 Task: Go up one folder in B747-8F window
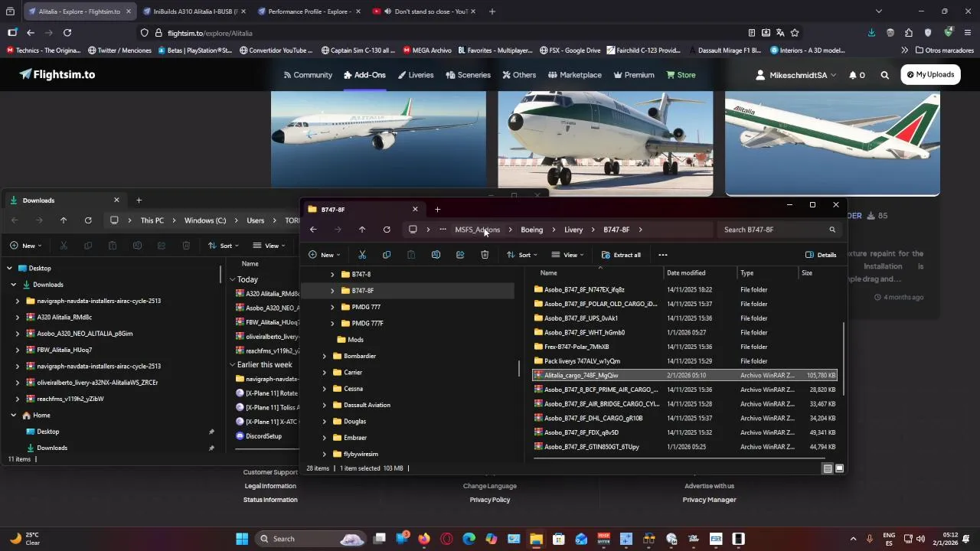click(362, 230)
